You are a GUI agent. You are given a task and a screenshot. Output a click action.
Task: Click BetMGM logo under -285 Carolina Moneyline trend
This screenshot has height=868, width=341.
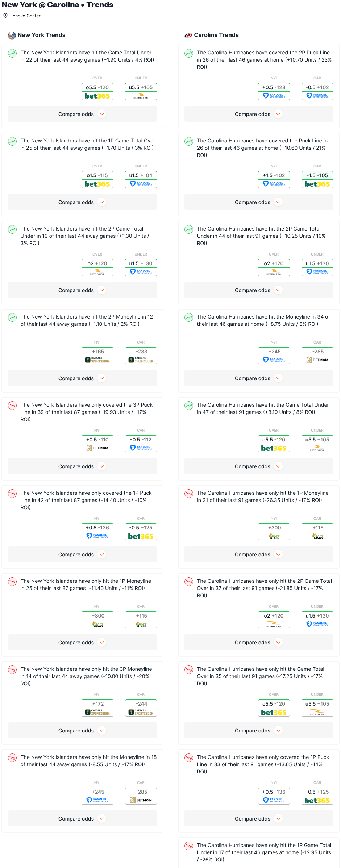point(317,360)
